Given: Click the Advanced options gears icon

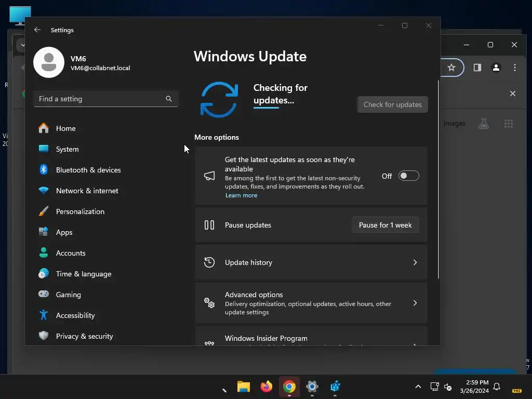Looking at the screenshot, I should coord(209,303).
